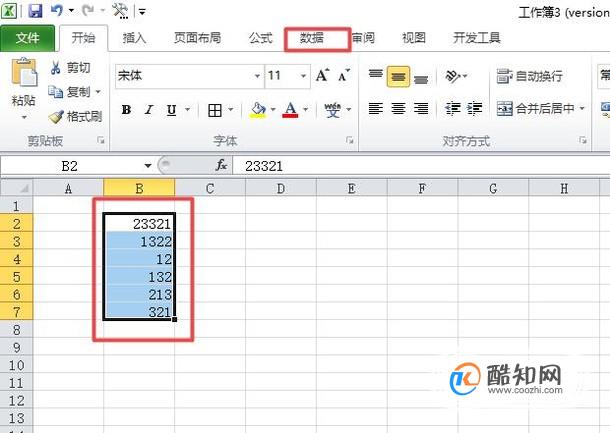Open the merge and center dropdown arrow
The image size is (610, 433).
[582, 108]
